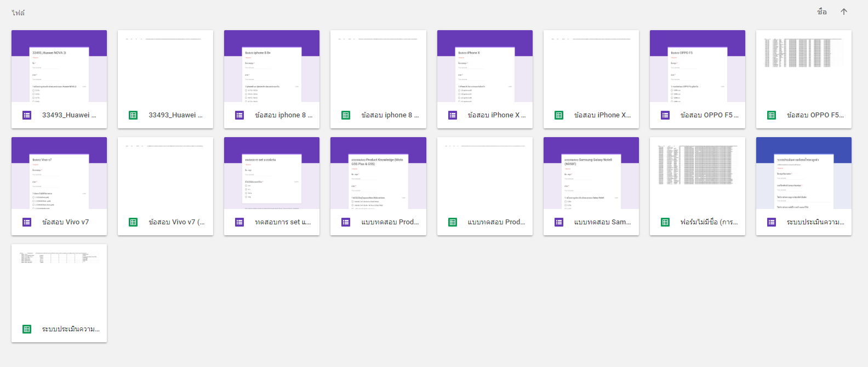Click the file name แบบทดสอบ Sam...
This screenshot has height=367, width=868.
(603, 222)
